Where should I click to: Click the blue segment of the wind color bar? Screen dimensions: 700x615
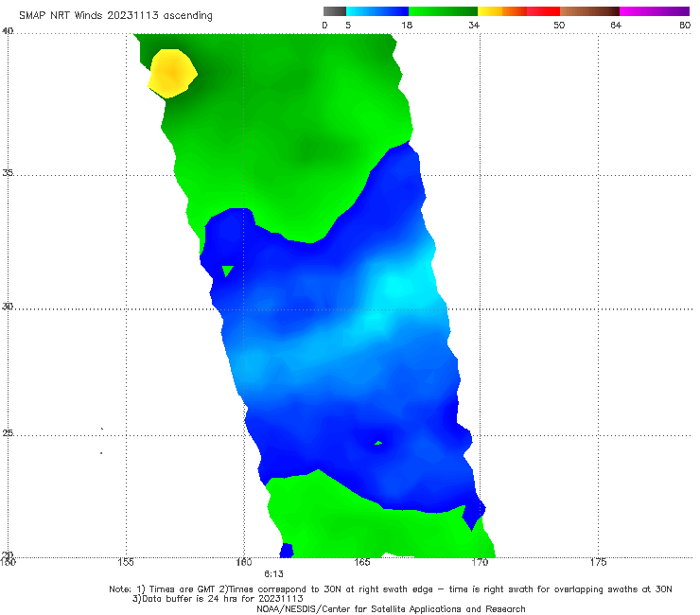pos(377,11)
